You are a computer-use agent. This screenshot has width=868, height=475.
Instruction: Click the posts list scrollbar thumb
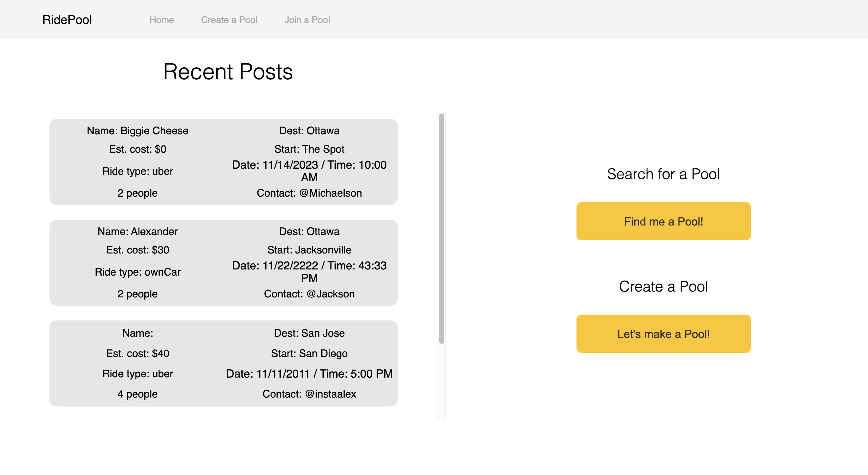(441, 228)
